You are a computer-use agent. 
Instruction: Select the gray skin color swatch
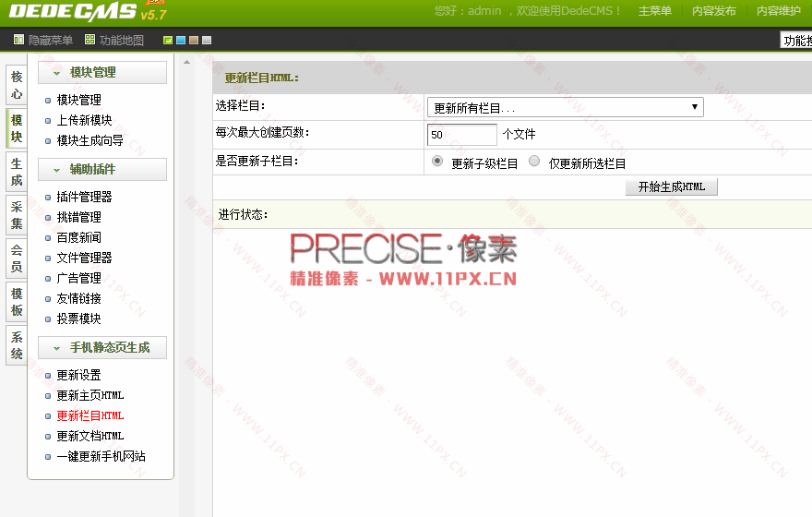pyautogui.click(x=207, y=41)
